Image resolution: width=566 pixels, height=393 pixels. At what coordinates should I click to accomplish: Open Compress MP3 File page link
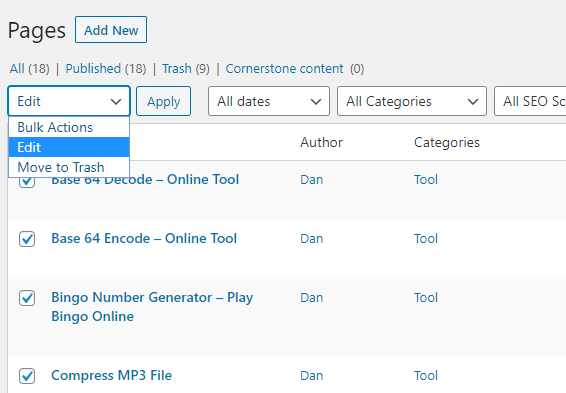pyautogui.click(x=112, y=376)
